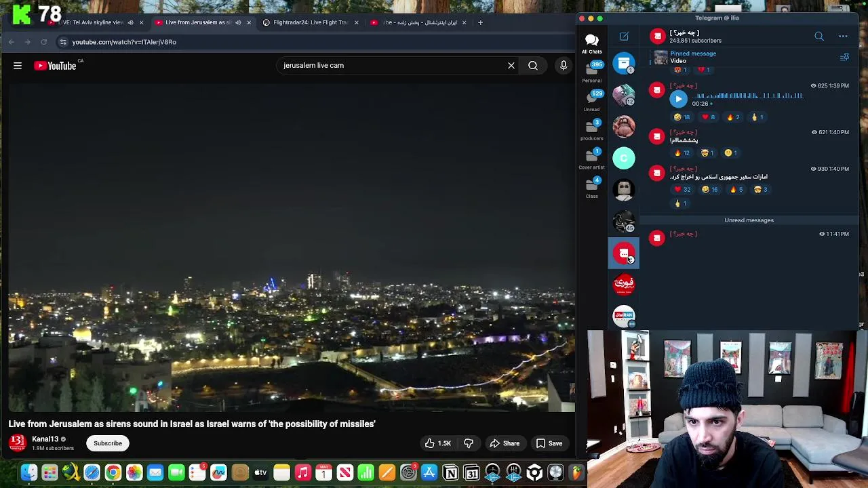Run the YouTube search with the magnifier button

coord(533,66)
